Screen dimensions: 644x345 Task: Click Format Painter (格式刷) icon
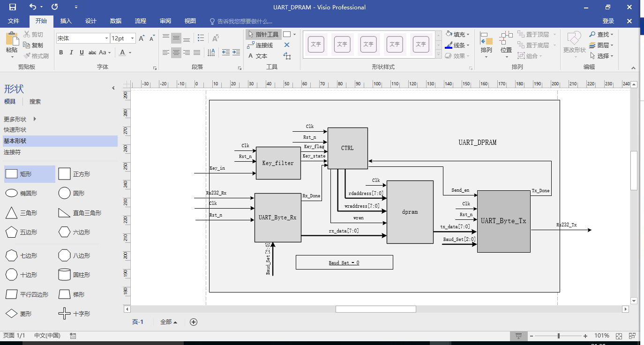(x=26, y=56)
